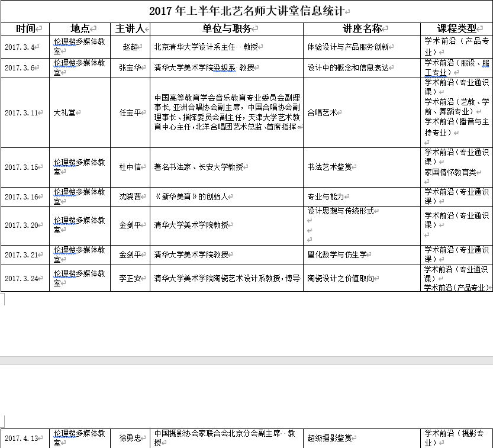493x448 pixels.
Task: Click the gray page break gap between pages
Action: click(x=246, y=360)
